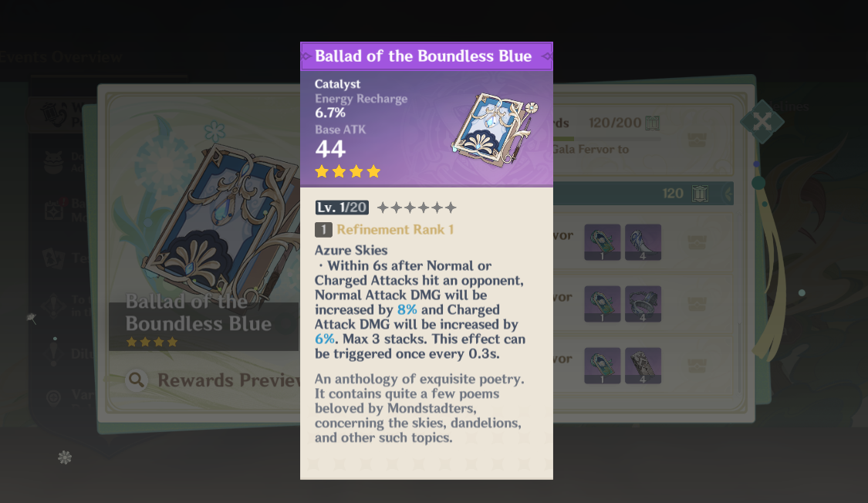Click the Primogem icon on the teal 120 banner
Viewport: 868px width, 503px height.
[x=700, y=193]
